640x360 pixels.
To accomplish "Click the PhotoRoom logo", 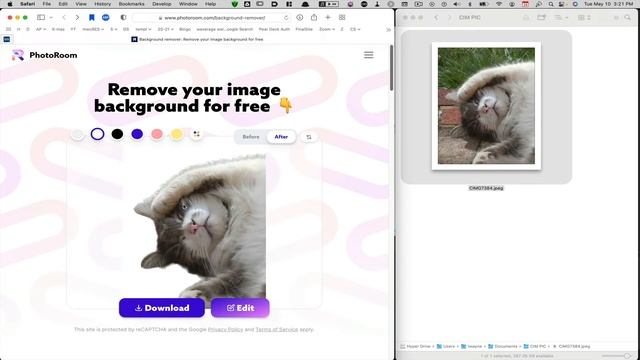I will click(44, 55).
